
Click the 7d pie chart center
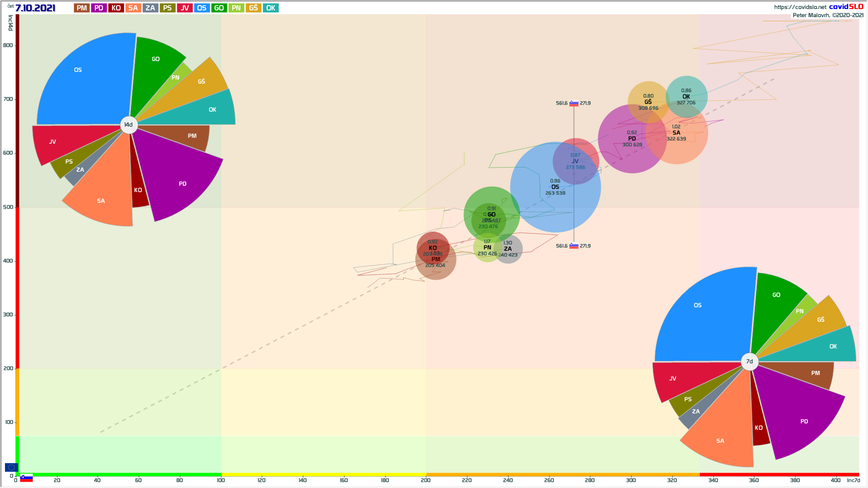tap(750, 361)
